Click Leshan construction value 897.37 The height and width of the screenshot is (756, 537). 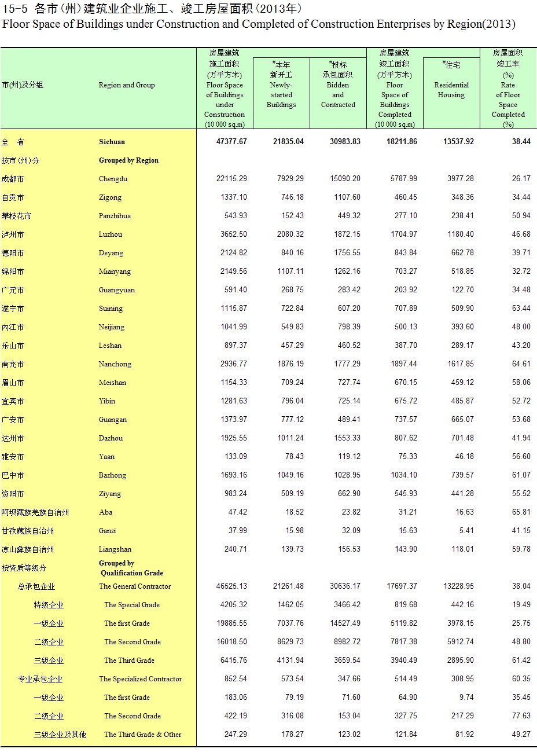pyautogui.click(x=236, y=346)
